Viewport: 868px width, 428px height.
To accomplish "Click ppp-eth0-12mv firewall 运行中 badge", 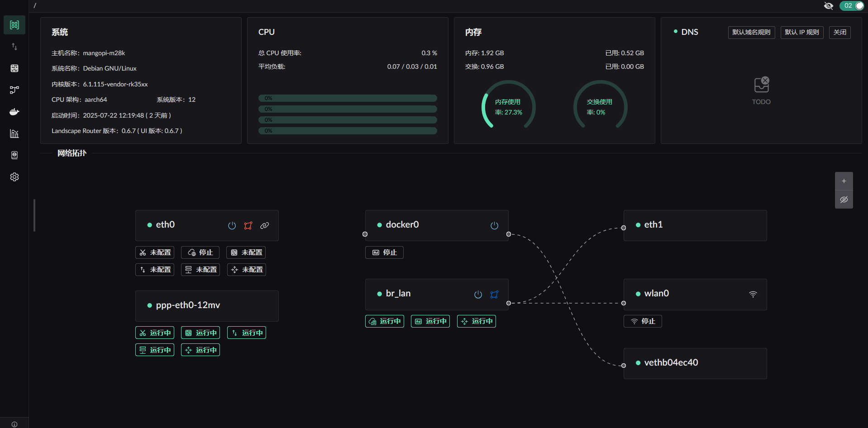I will (x=200, y=333).
